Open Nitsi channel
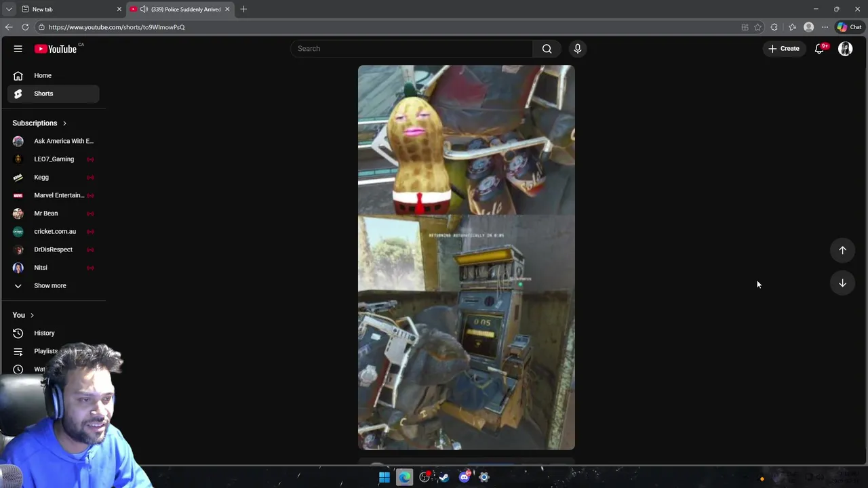868x488 pixels. (x=54, y=268)
